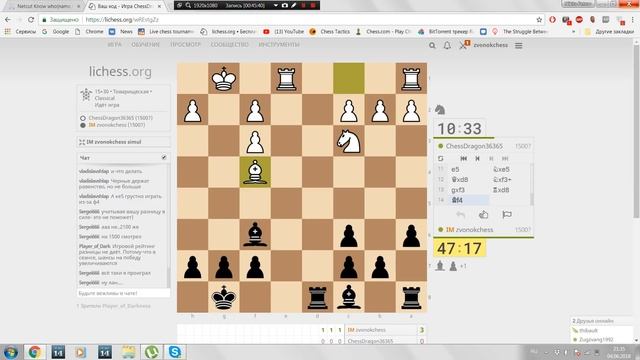Open zvonokchess profile in the header

coord(491,45)
